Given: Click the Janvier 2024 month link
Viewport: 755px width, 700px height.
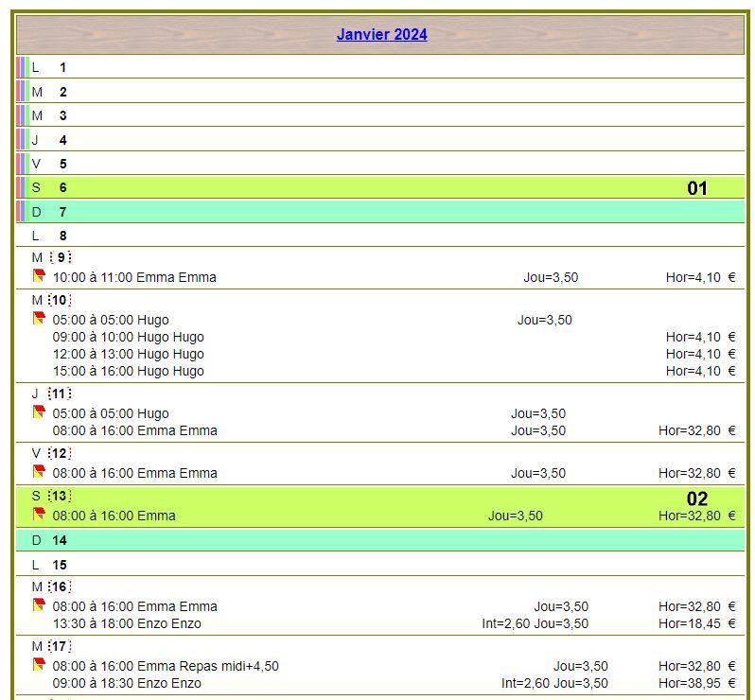Looking at the screenshot, I should click(381, 35).
